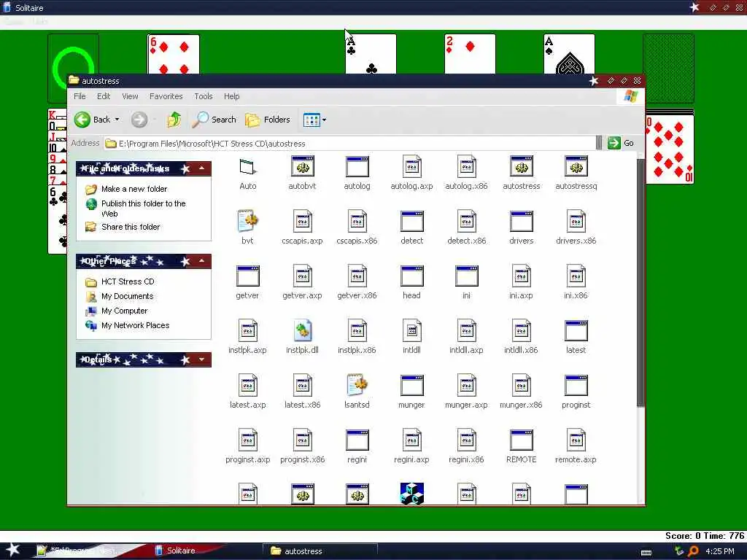Open the View menu

[x=130, y=96]
